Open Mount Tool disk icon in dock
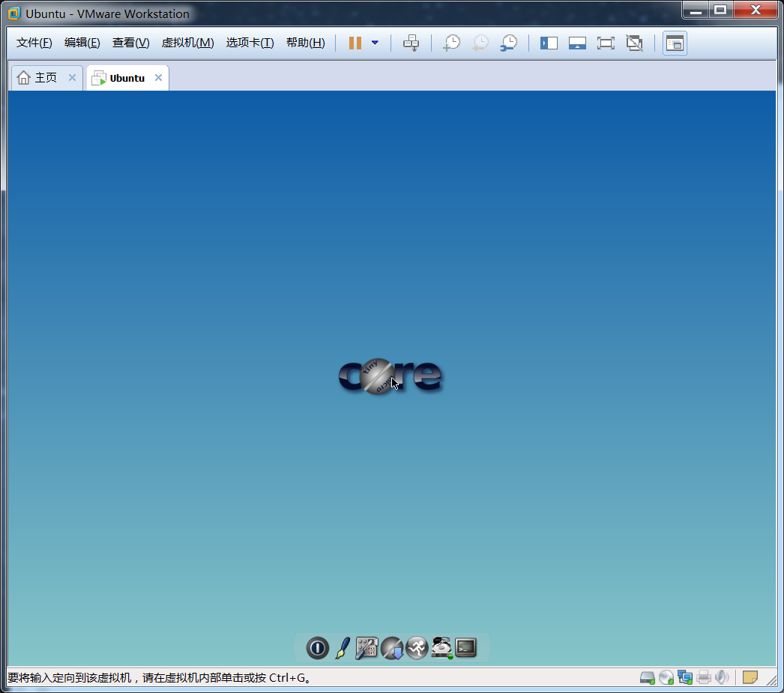This screenshot has height=693, width=784. (441, 648)
